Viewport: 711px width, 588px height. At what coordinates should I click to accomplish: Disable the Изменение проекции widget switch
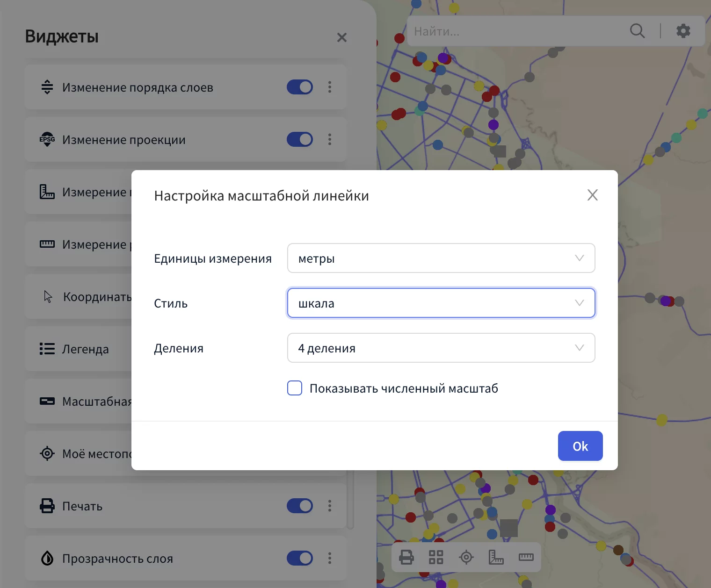[300, 139]
